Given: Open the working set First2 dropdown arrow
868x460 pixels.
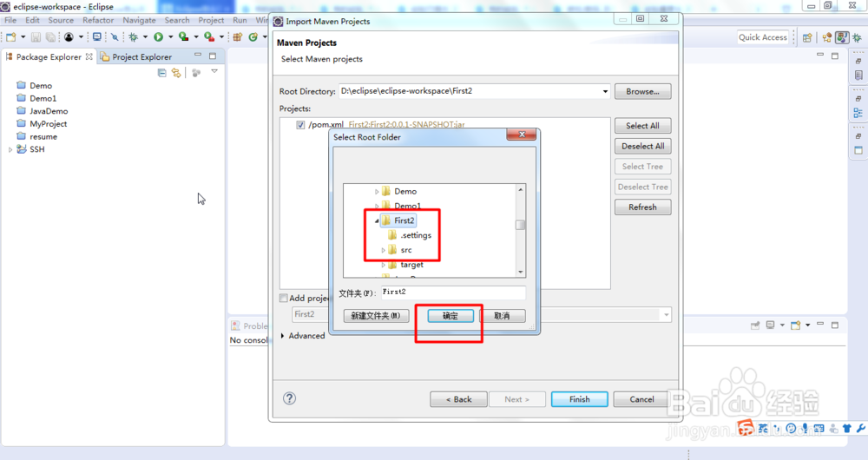Looking at the screenshot, I should [666, 314].
